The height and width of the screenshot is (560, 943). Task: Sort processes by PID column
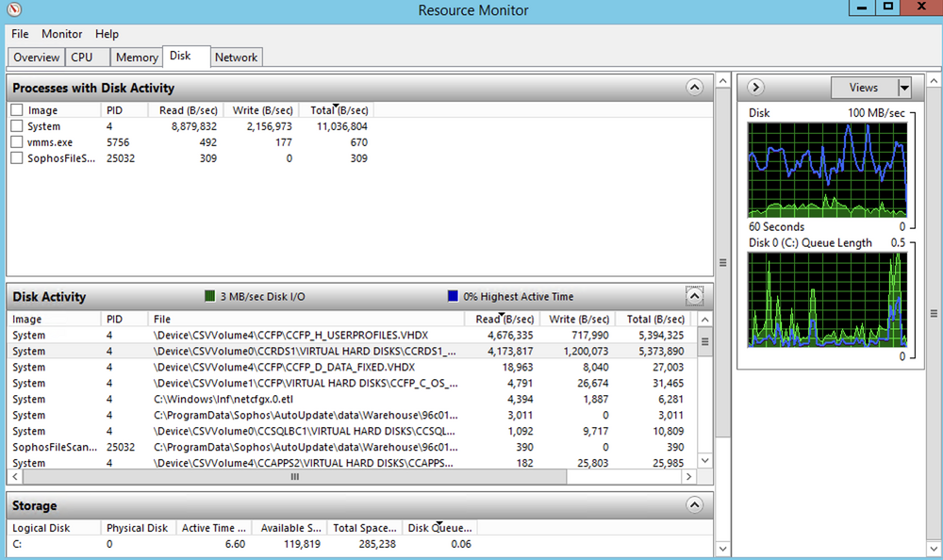point(124,110)
